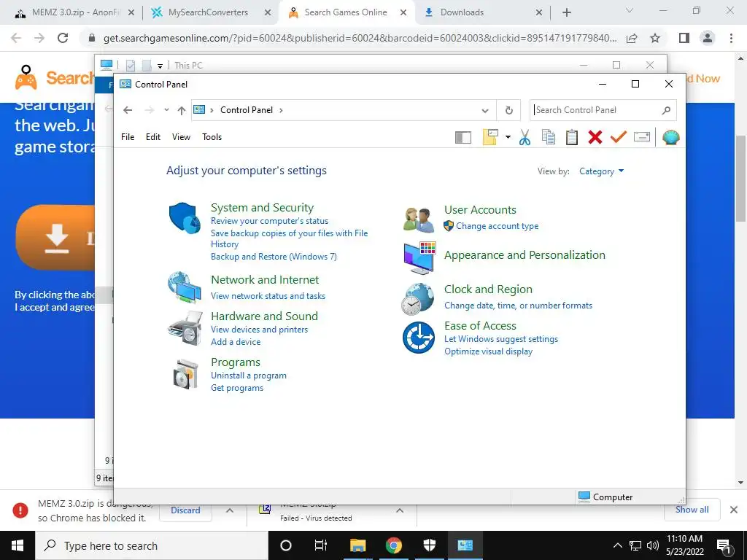
Task: Click the User Accounts people icon
Action: (x=419, y=219)
